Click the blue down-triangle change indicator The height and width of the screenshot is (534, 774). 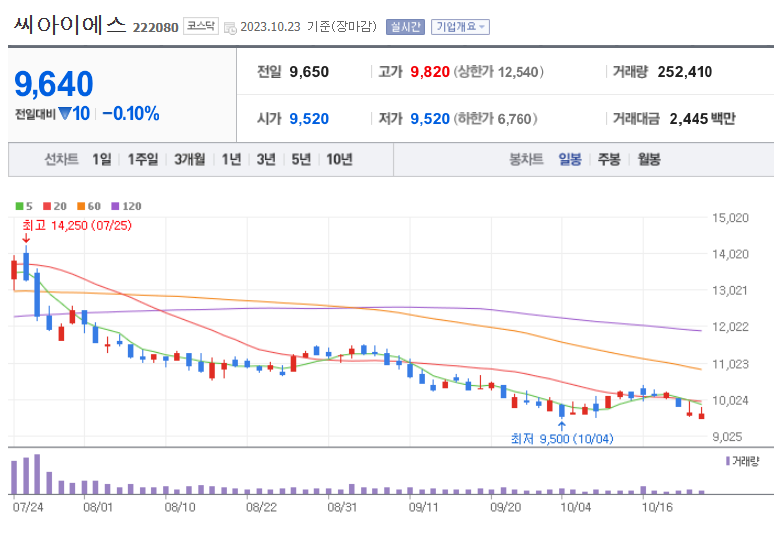pyautogui.click(x=65, y=114)
